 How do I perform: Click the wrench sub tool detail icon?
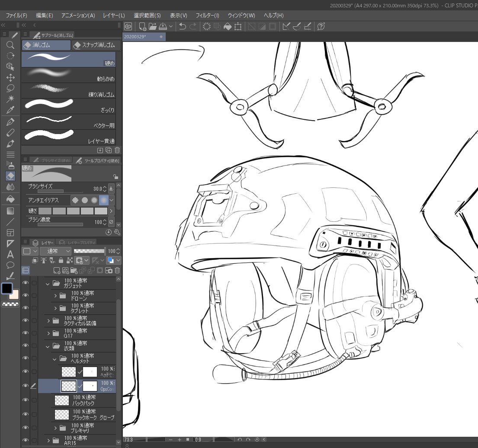coord(117,232)
